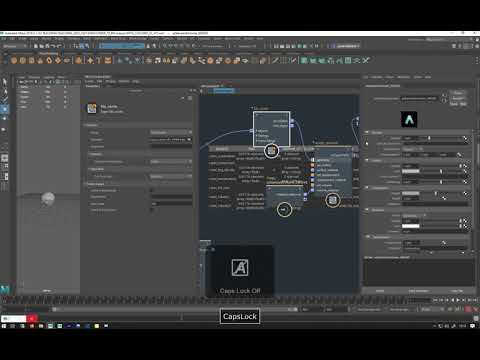This screenshot has height=360, width=480.
Task: Click the Save Scene icon in status line
Action: click(47, 46)
